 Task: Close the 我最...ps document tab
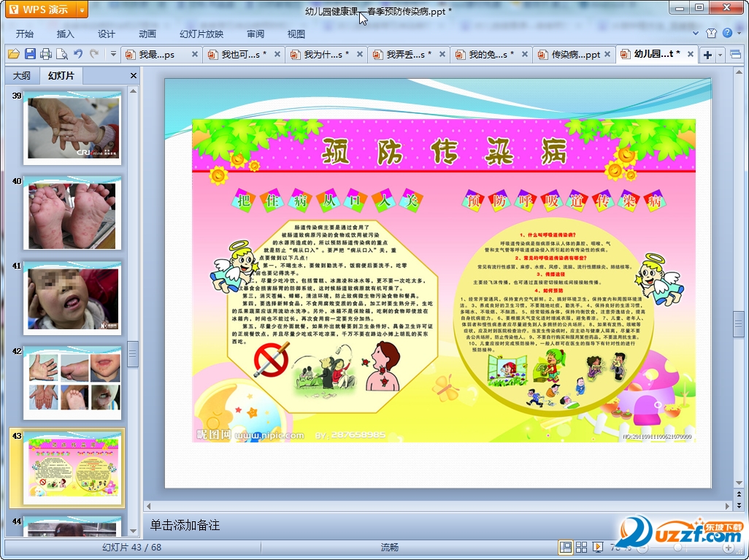tap(195, 55)
